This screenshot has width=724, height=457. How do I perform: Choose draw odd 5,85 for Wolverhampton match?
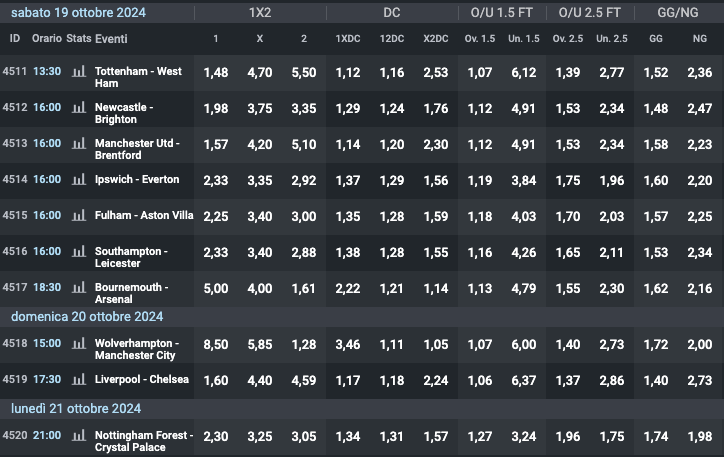[x=259, y=344]
